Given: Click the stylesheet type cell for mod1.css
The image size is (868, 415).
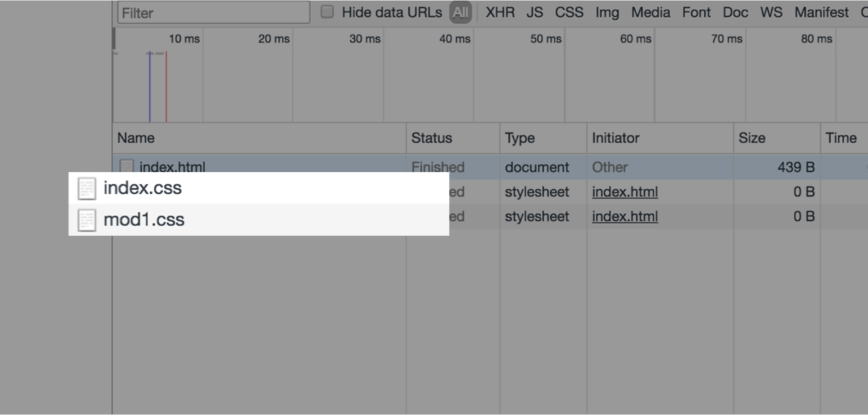Looking at the screenshot, I should click(x=537, y=216).
